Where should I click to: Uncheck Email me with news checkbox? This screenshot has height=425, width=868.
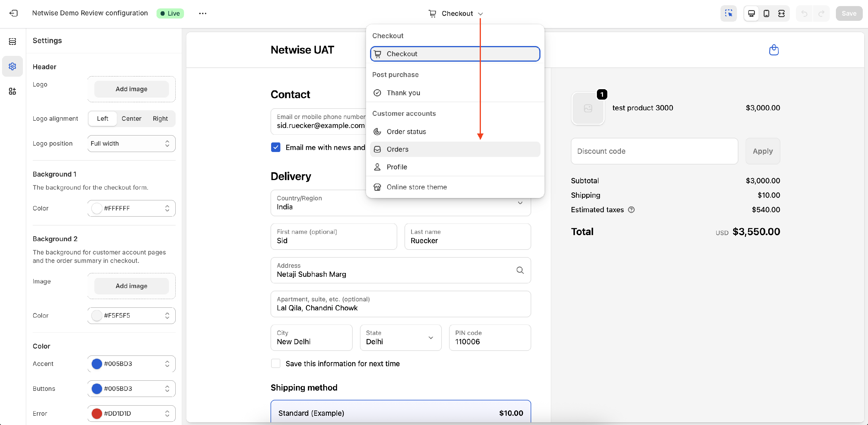pos(276,147)
